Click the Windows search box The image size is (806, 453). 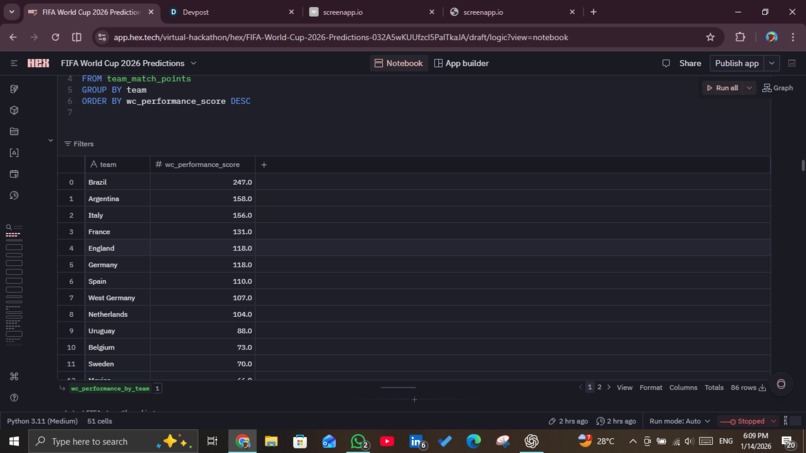[x=113, y=441]
